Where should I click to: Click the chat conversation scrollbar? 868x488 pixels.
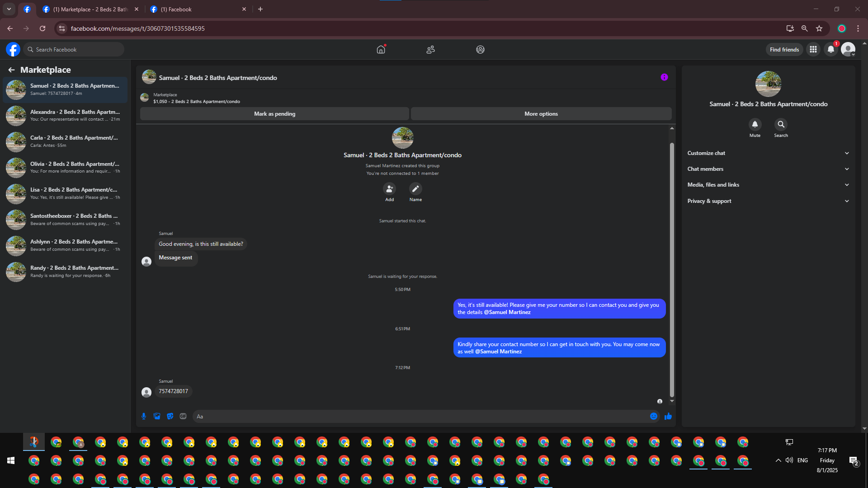point(672,269)
